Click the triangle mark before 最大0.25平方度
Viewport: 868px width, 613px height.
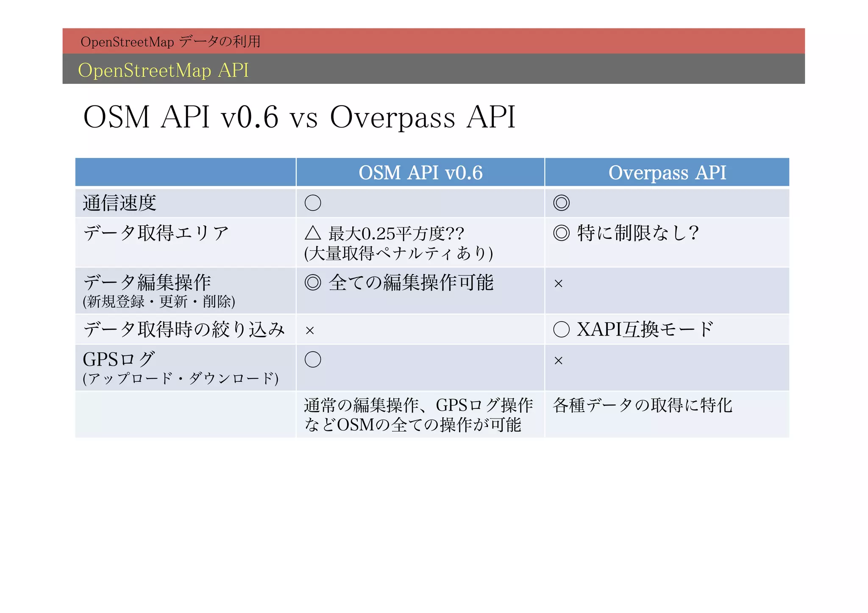[x=313, y=233]
